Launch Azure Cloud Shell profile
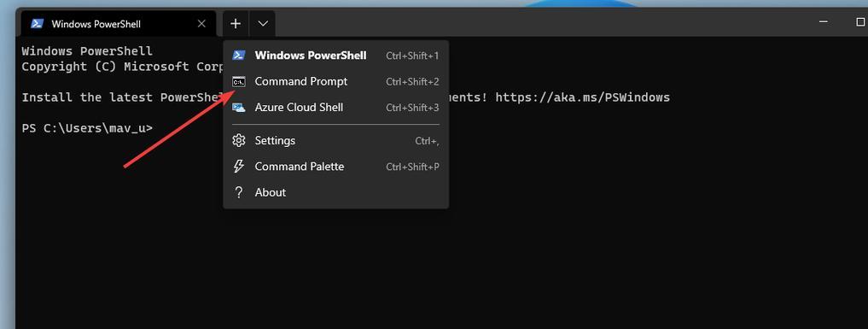Screen dimensions: 868x329 pyautogui.click(x=335, y=108)
